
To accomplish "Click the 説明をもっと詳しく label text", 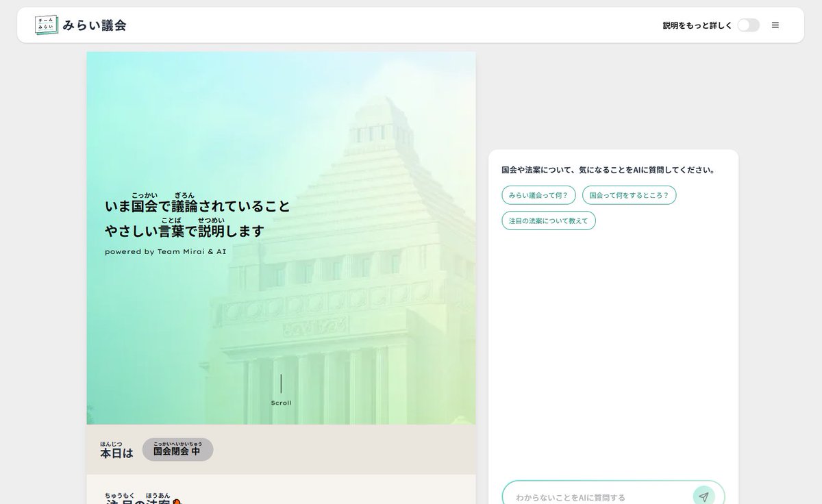I will pos(697,25).
